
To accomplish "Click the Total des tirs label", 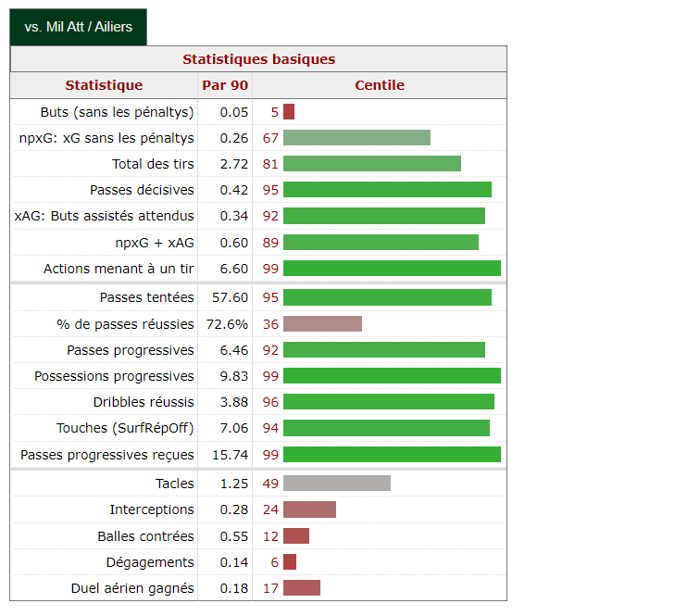I will pyautogui.click(x=153, y=164).
